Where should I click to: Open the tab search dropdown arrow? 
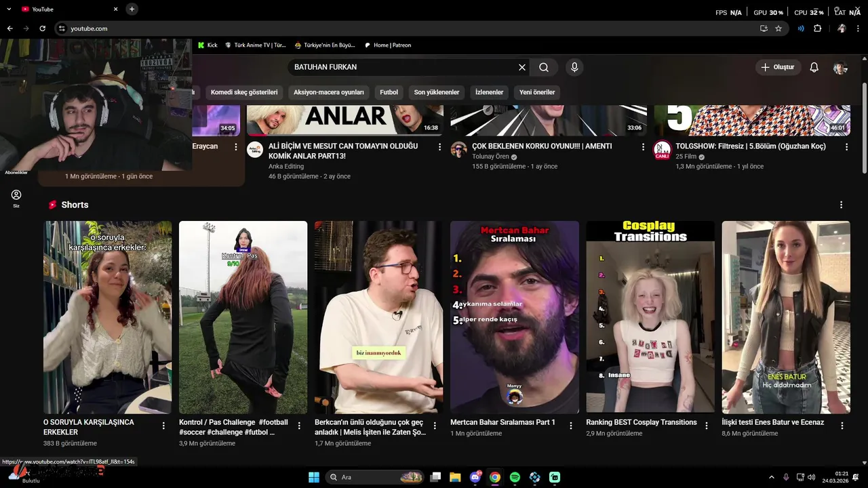(x=9, y=9)
